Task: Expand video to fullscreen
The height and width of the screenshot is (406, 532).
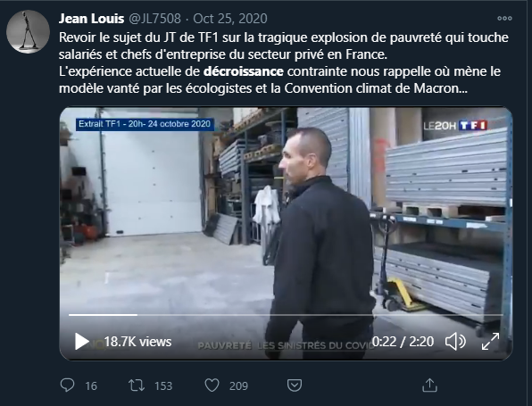Action: click(490, 341)
